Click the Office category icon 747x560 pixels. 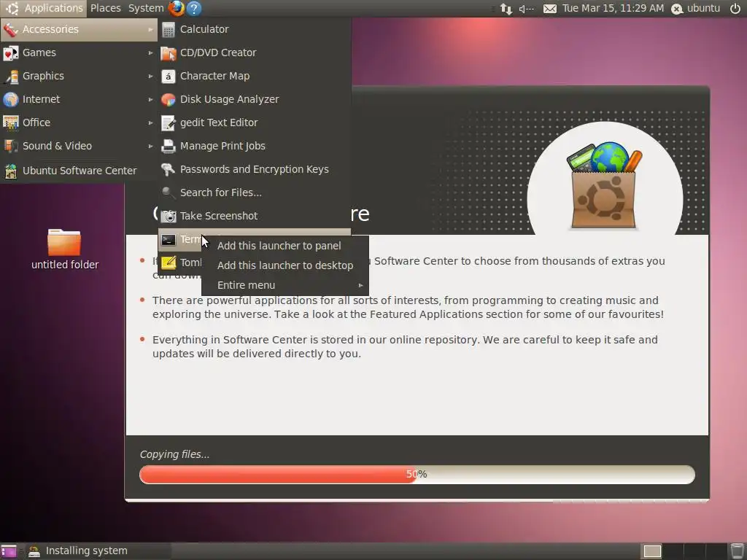10,122
